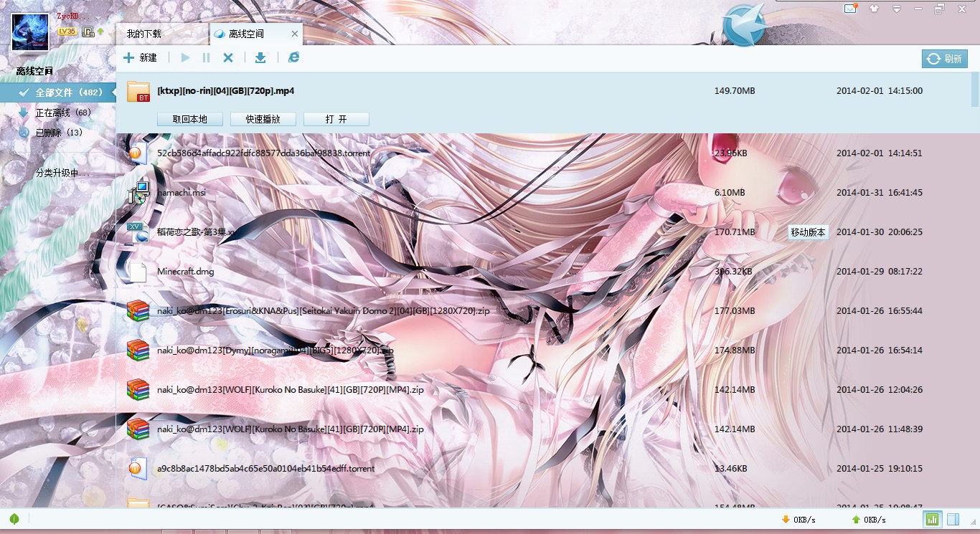980x534 pixels.
Task: Open the mail messages envelope icon
Action: 850,9
